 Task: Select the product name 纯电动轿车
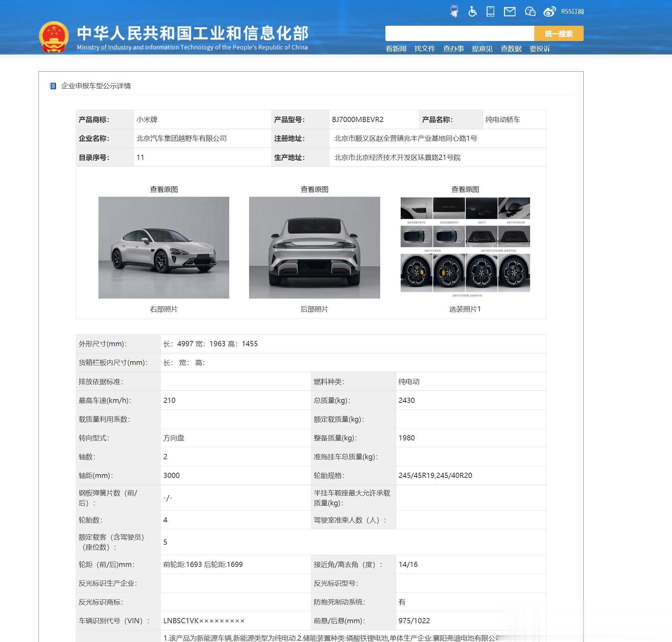point(503,120)
